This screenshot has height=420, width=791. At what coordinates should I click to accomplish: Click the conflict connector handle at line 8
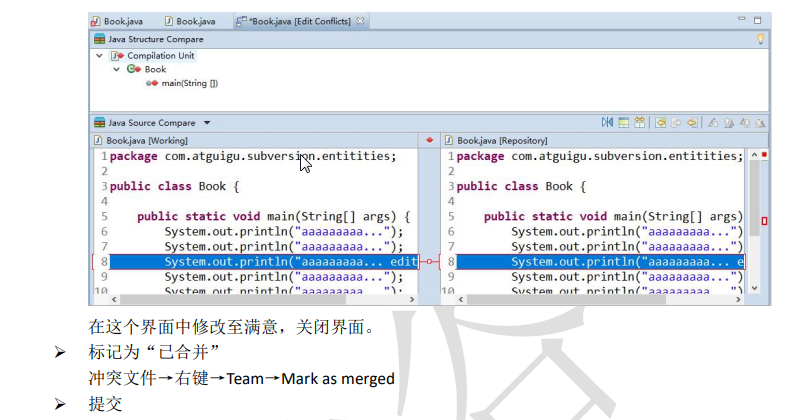tap(429, 262)
